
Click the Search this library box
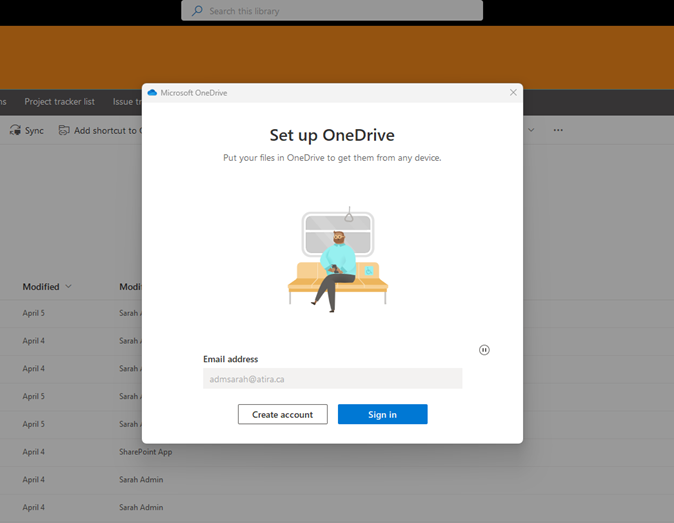click(x=332, y=10)
